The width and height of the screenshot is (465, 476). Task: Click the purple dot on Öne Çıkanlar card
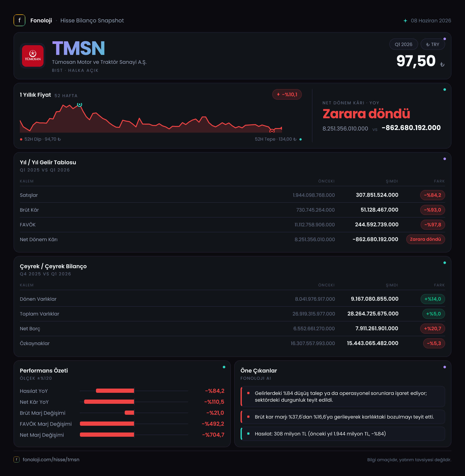(445, 367)
